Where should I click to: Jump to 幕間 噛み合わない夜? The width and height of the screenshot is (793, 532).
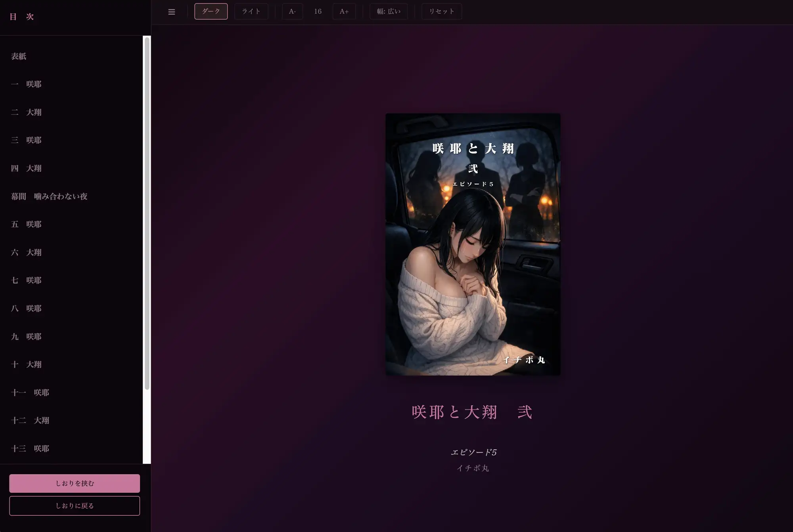(50, 196)
